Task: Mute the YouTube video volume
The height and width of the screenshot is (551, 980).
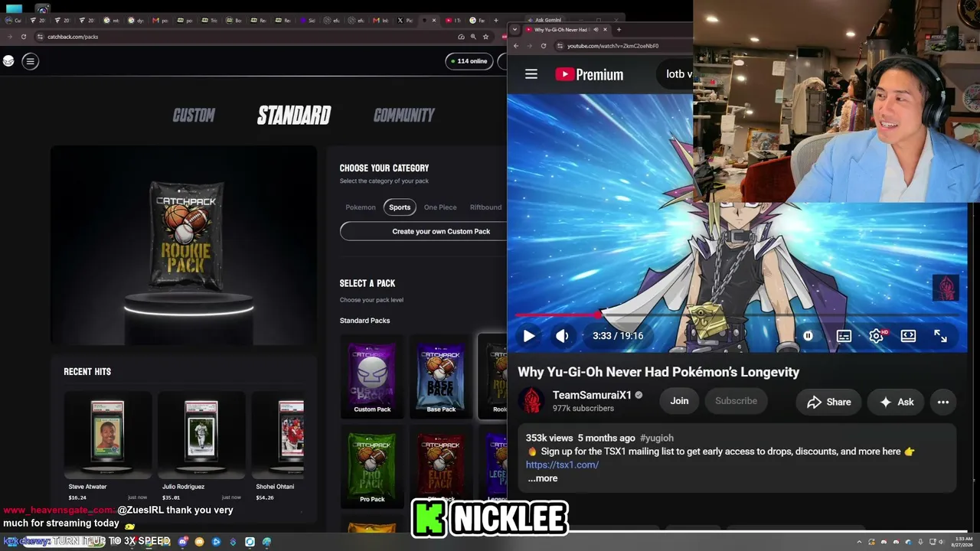Action: [x=562, y=336]
